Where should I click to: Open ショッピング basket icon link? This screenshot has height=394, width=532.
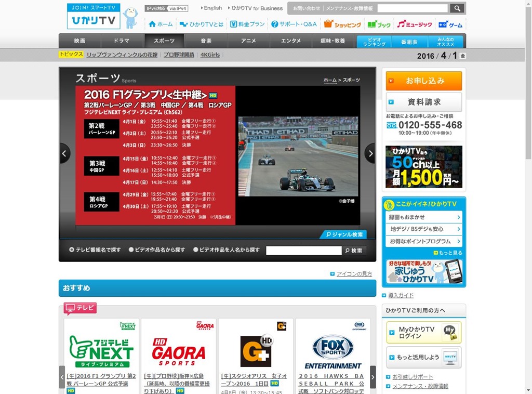click(x=342, y=24)
